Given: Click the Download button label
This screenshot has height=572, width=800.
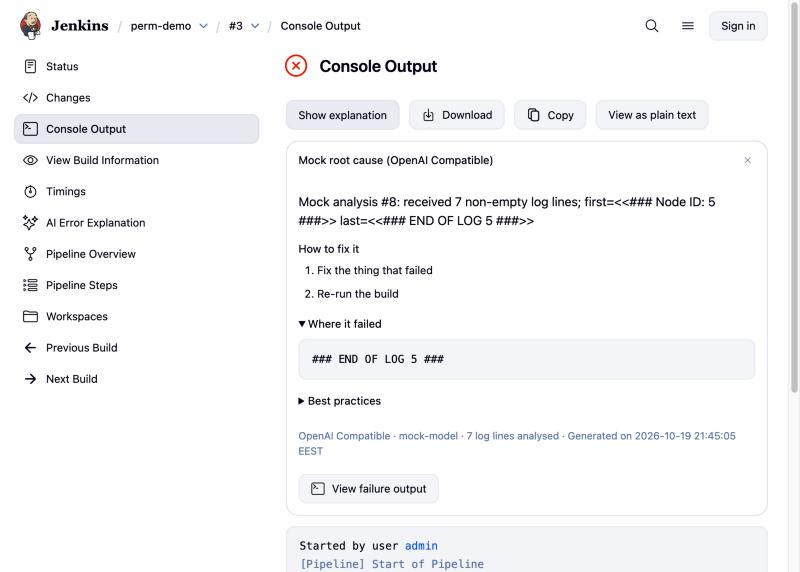Looking at the screenshot, I should [467, 115].
